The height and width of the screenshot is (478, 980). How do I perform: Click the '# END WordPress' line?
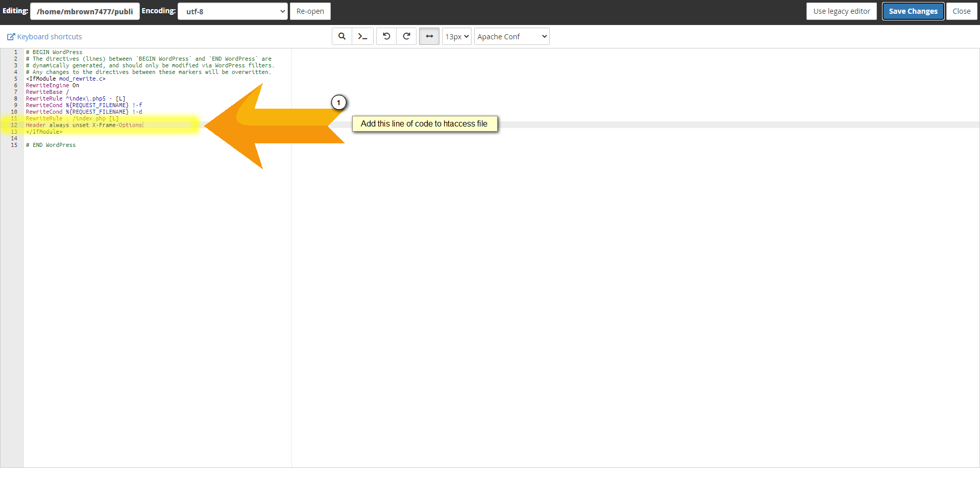click(x=51, y=145)
